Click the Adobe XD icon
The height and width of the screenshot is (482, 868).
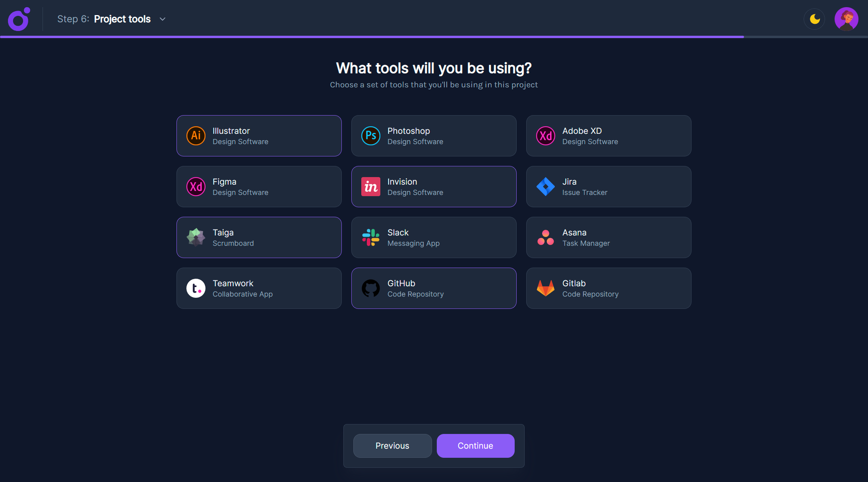click(546, 136)
